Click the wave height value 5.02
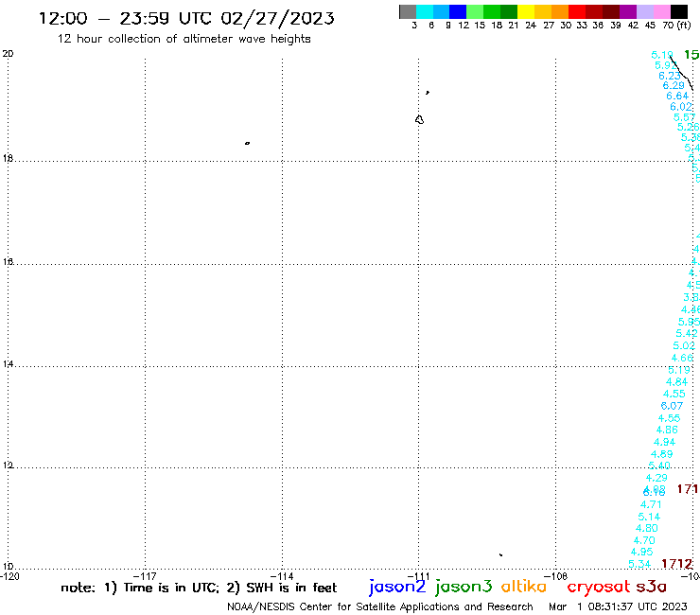This screenshot has height=615, width=700. coord(684,345)
